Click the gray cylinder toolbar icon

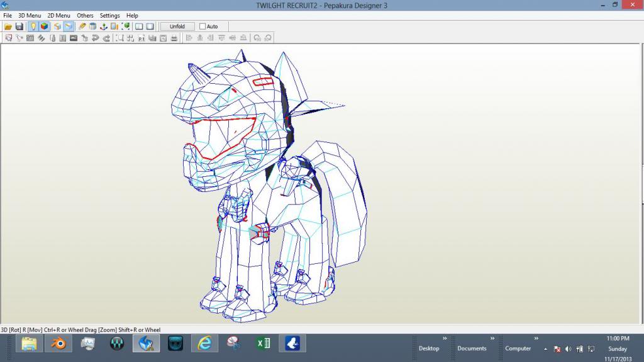(93, 26)
